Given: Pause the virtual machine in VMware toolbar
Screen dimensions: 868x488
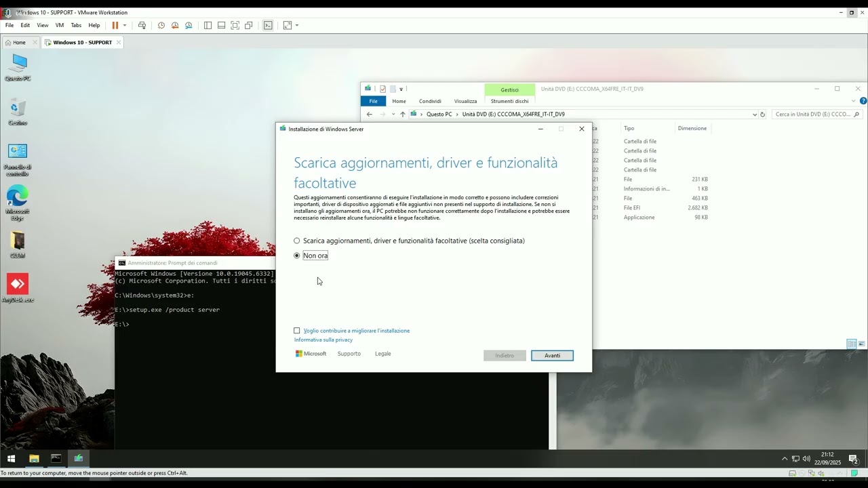Looking at the screenshot, I should click(x=115, y=25).
